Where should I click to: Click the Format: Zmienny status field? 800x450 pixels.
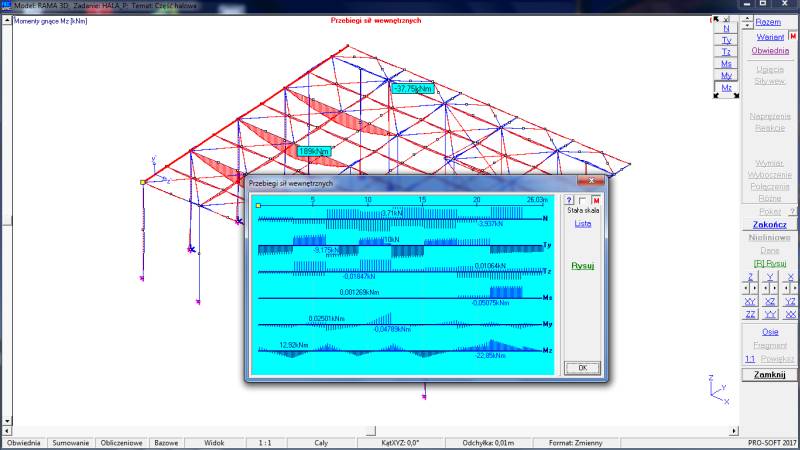576,443
